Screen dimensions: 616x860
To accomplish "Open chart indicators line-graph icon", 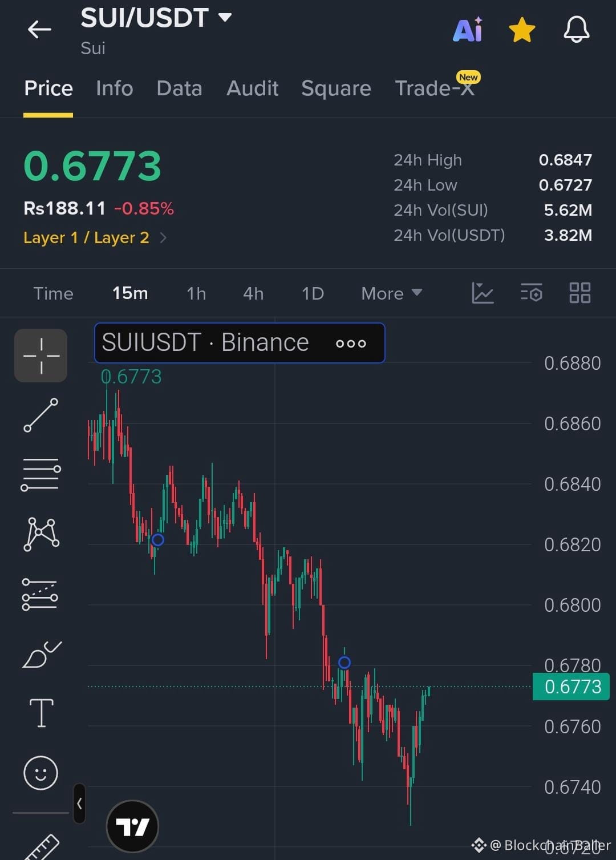I will (483, 293).
